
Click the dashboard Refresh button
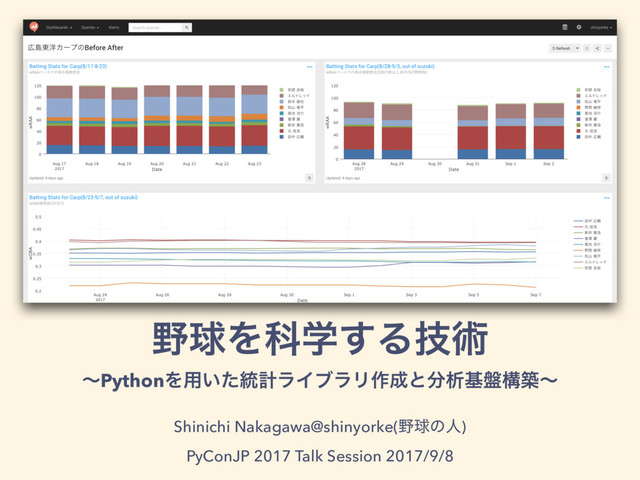(561, 48)
